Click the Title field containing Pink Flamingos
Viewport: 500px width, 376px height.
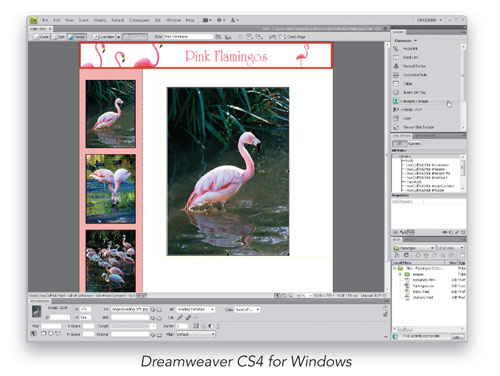point(188,37)
